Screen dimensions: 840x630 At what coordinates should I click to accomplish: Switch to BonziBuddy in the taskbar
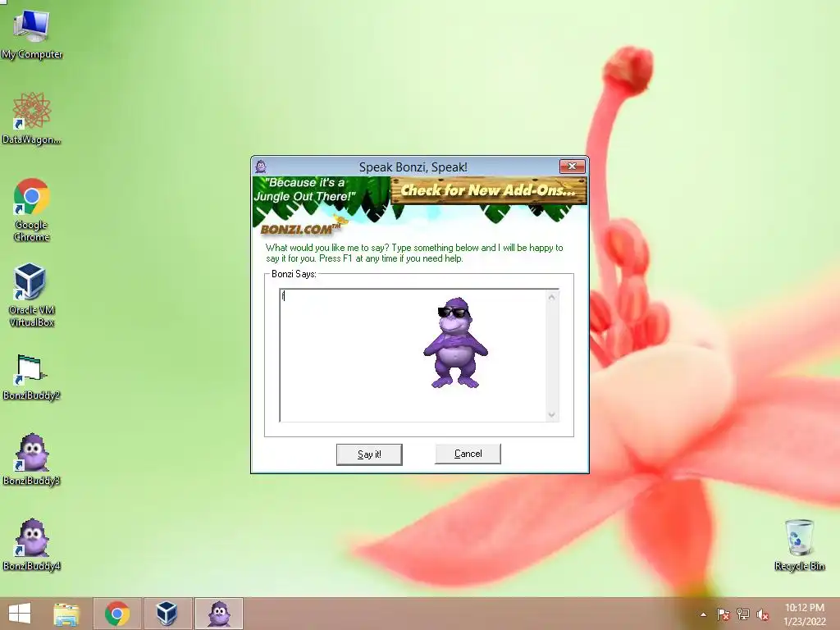[218, 614]
